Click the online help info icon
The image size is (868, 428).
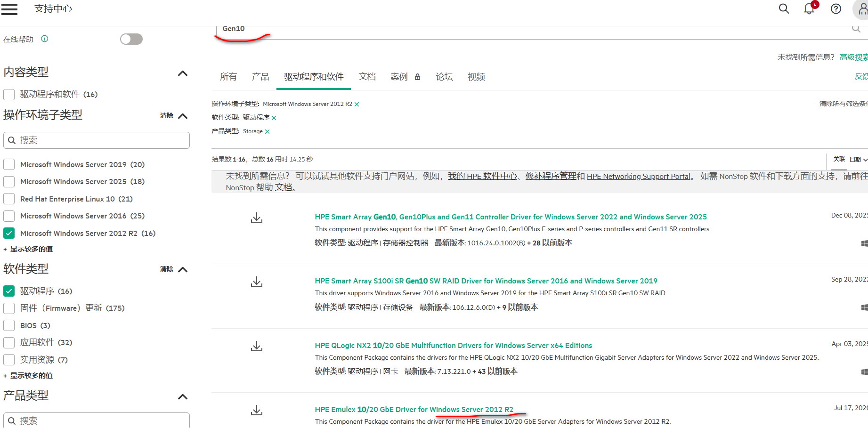click(x=45, y=39)
